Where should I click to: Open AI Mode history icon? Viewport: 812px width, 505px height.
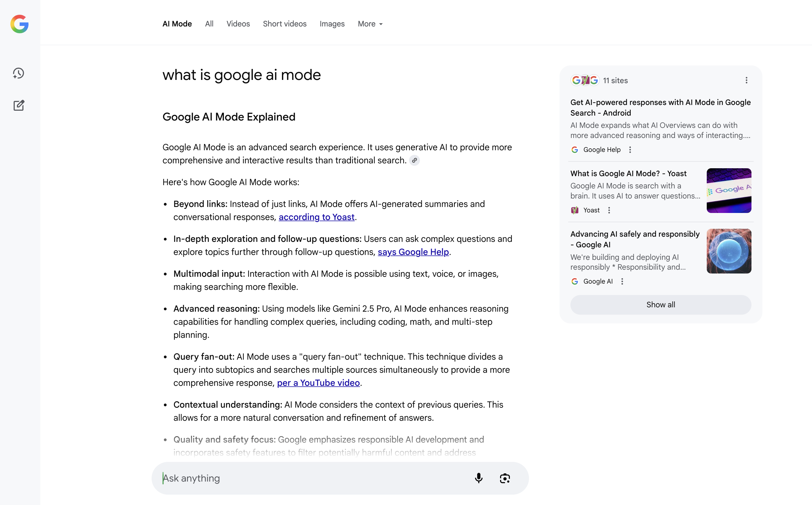coord(19,73)
